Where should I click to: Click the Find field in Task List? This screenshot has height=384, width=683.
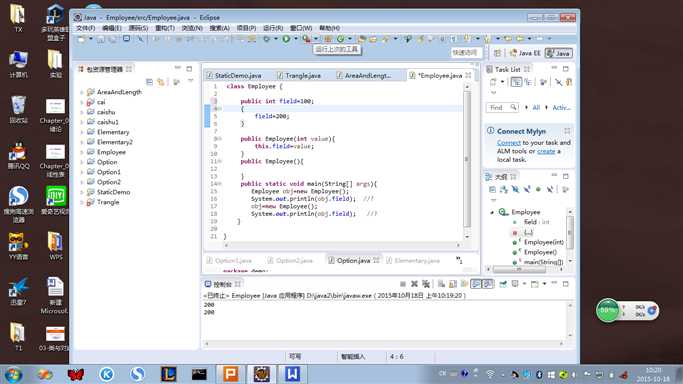click(502, 107)
